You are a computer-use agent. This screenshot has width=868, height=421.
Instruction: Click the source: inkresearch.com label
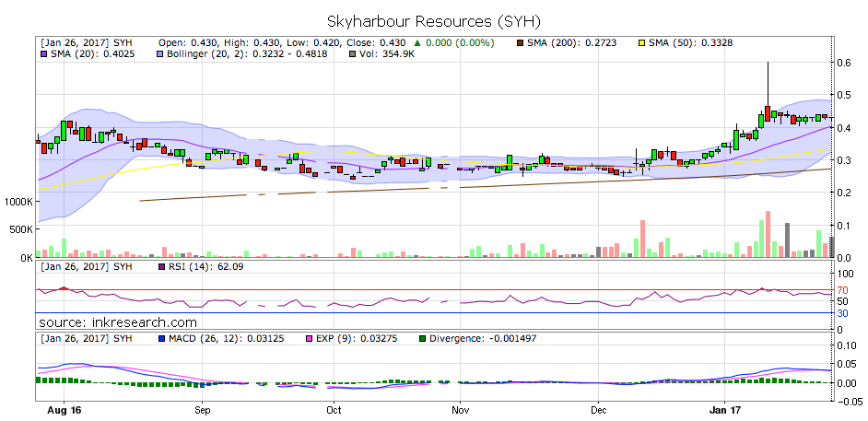pos(119,322)
